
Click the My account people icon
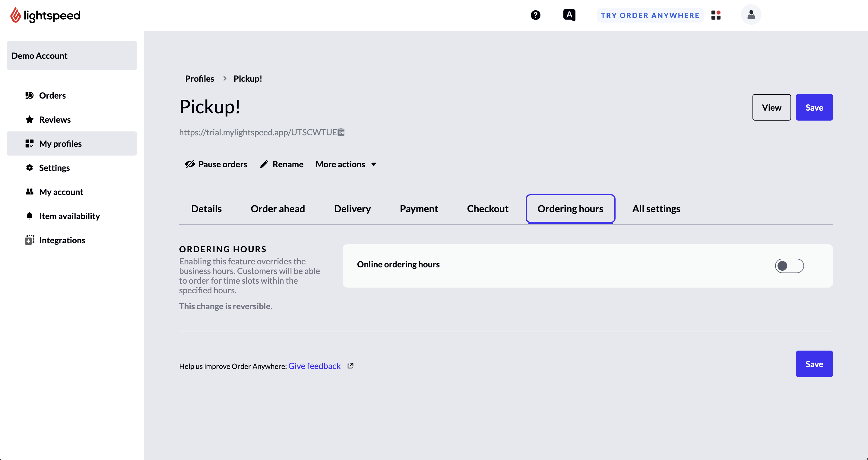(x=29, y=192)
